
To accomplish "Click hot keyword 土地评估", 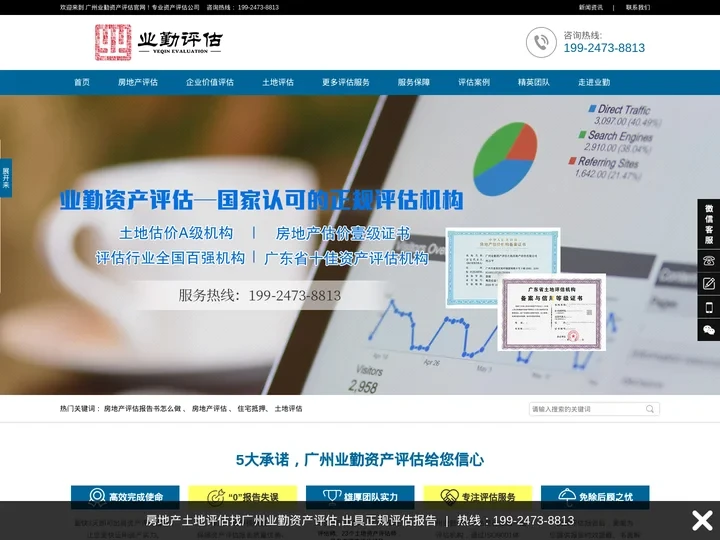I will coord(288,409).
